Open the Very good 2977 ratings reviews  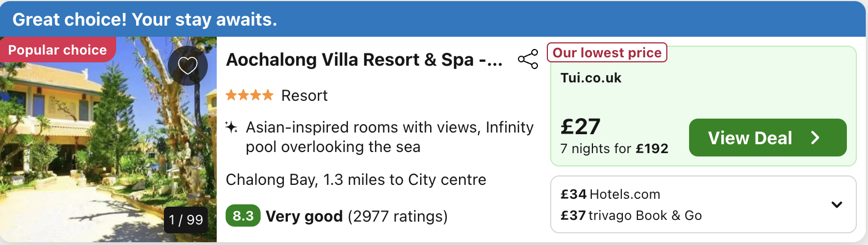356,216
